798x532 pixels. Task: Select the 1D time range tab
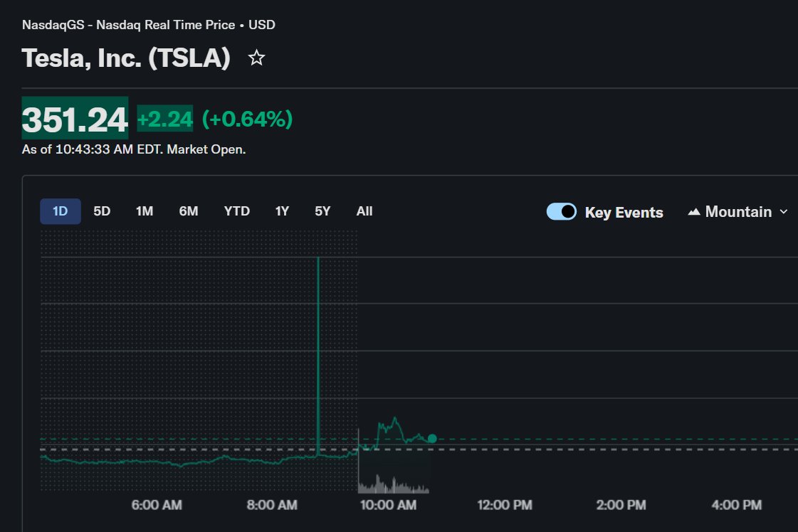[x=60, y=211]
